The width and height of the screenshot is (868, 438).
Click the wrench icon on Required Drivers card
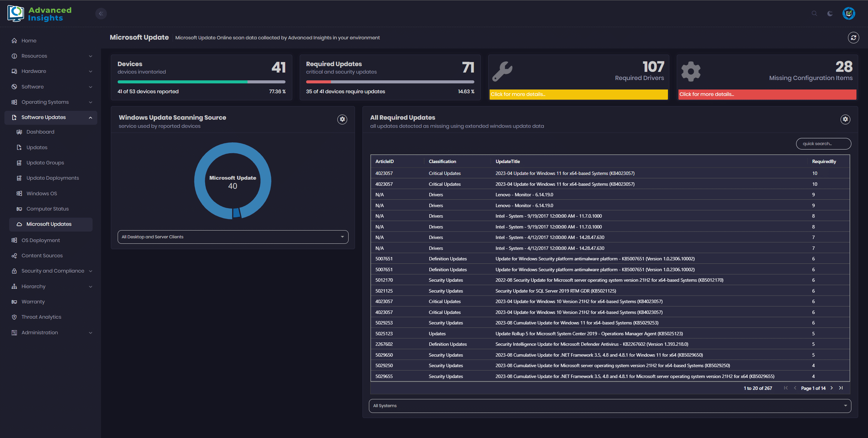point(502,71)
